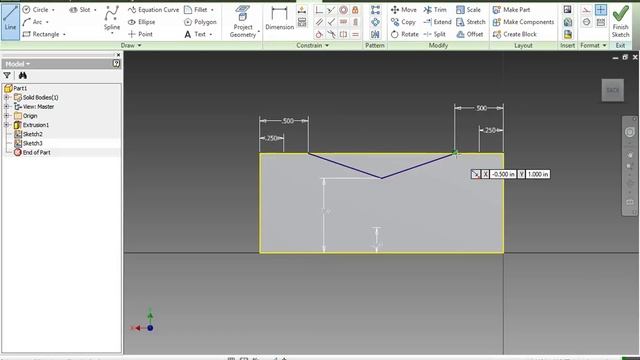Viewport: 640px width, 360px height.
Task: Activate the sketch Text tool
Action: tap(195, 34)
